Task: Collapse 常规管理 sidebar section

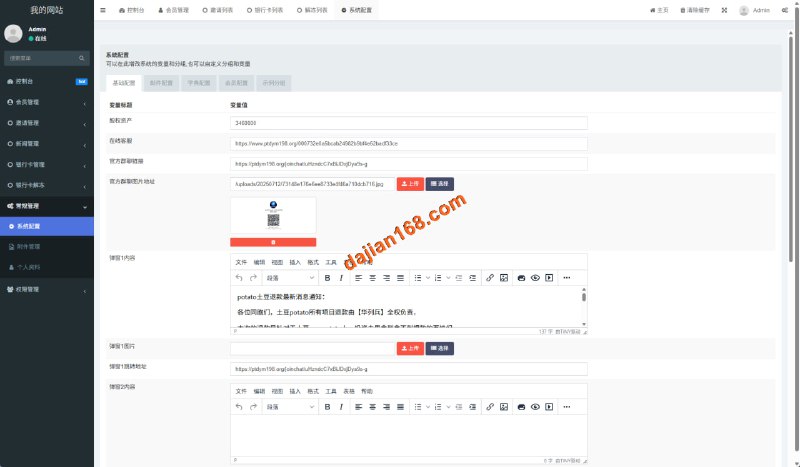Action: (46, 206)
